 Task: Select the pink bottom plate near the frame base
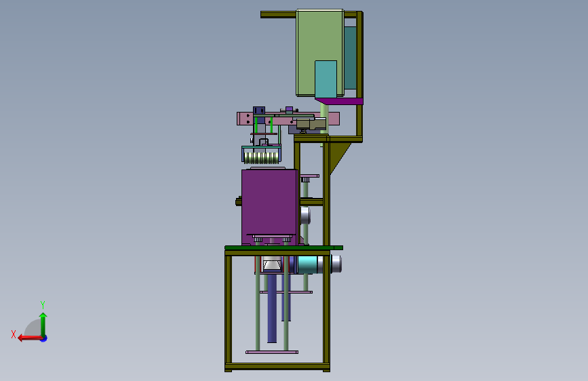[x=272, y=352]
